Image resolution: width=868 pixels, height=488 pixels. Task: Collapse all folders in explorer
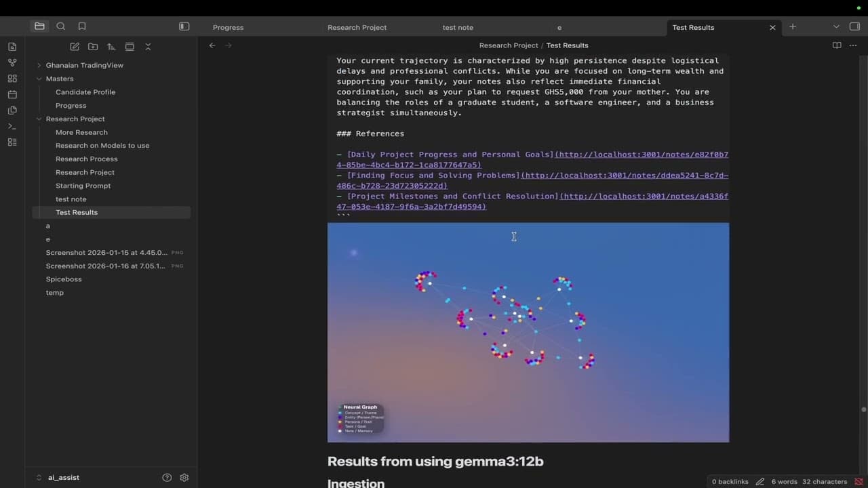tap(148, 47)
